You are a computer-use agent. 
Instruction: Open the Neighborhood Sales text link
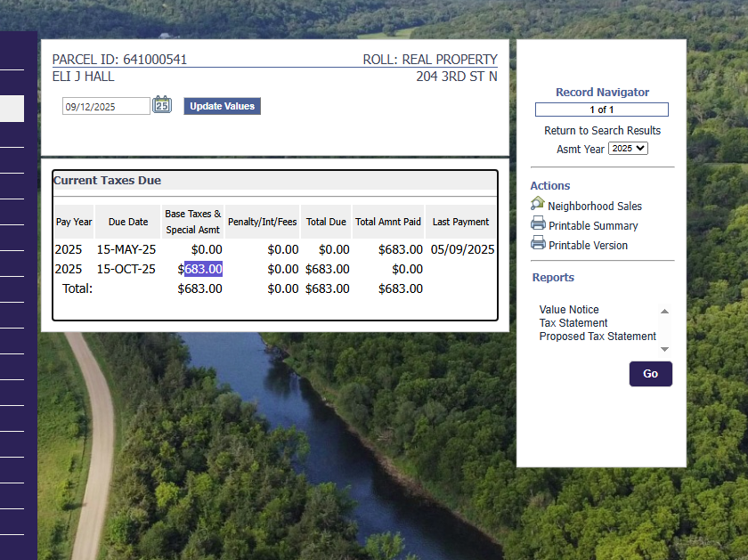[595, 207]
